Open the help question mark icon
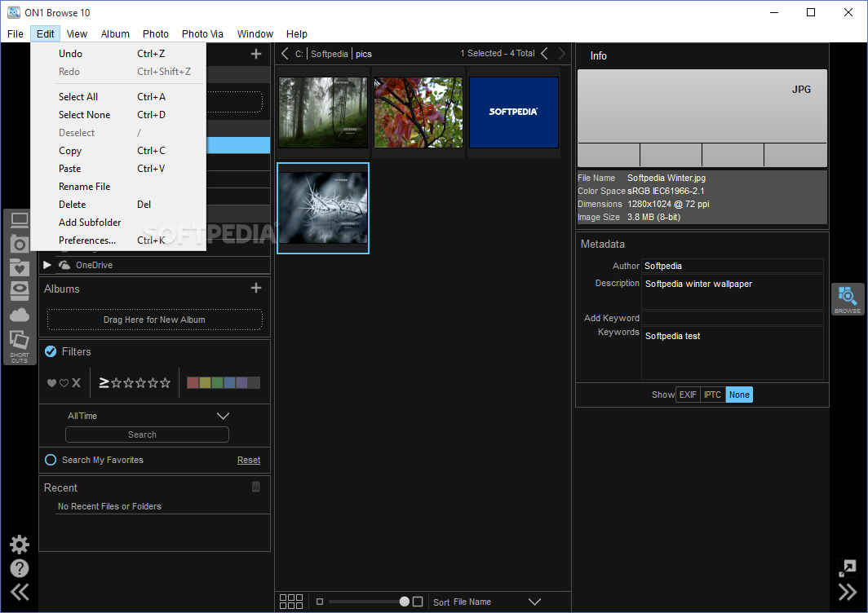868x613 pixels. tap(20, 568)
